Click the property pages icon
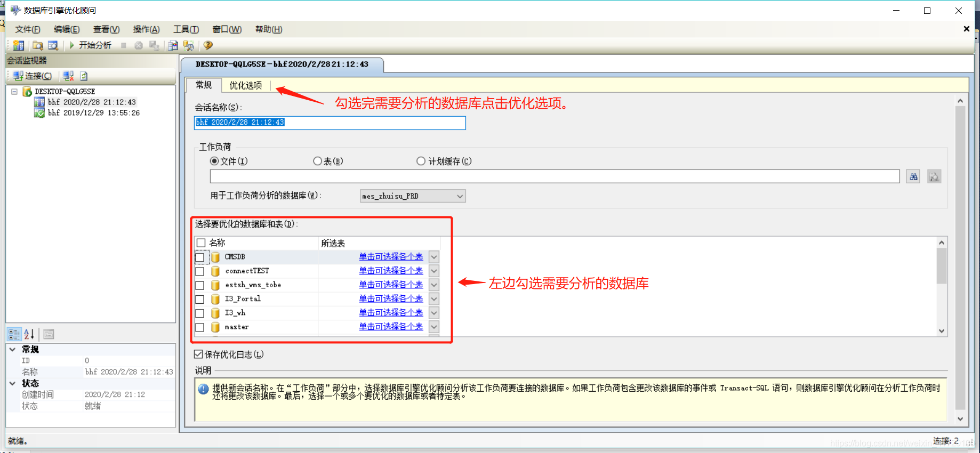The image size is (980, 453). click(49, 334)
